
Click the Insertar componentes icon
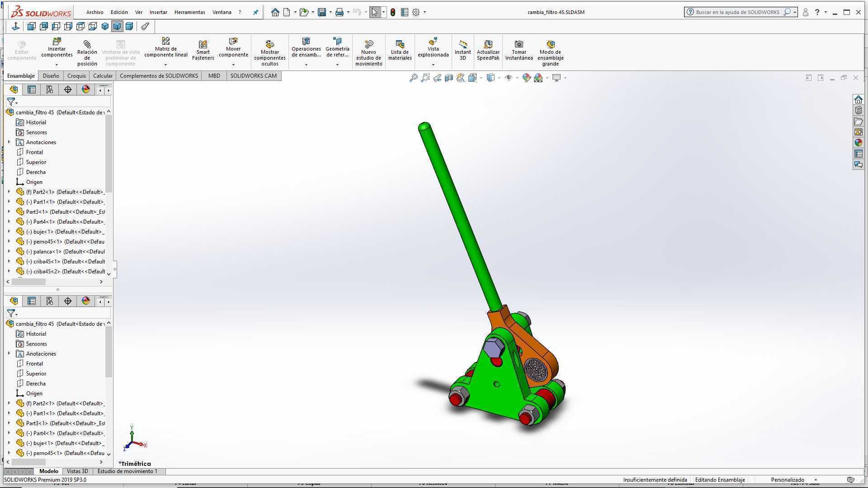pos(57,42)
